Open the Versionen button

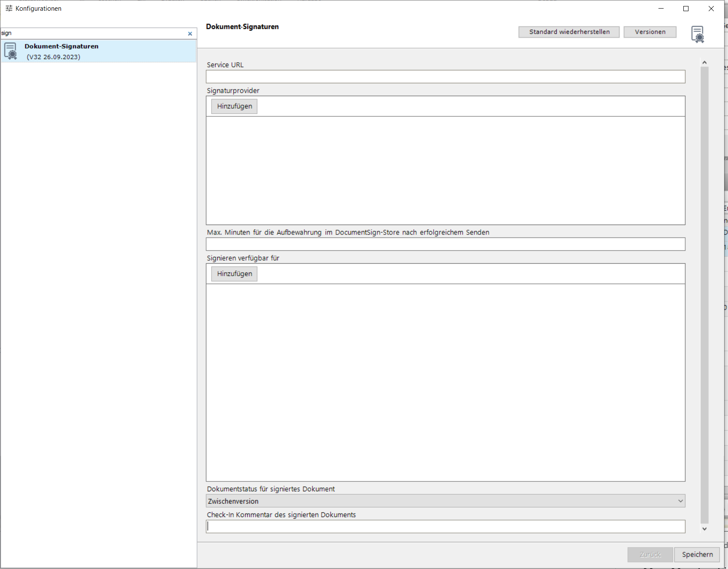coord(650,32)
